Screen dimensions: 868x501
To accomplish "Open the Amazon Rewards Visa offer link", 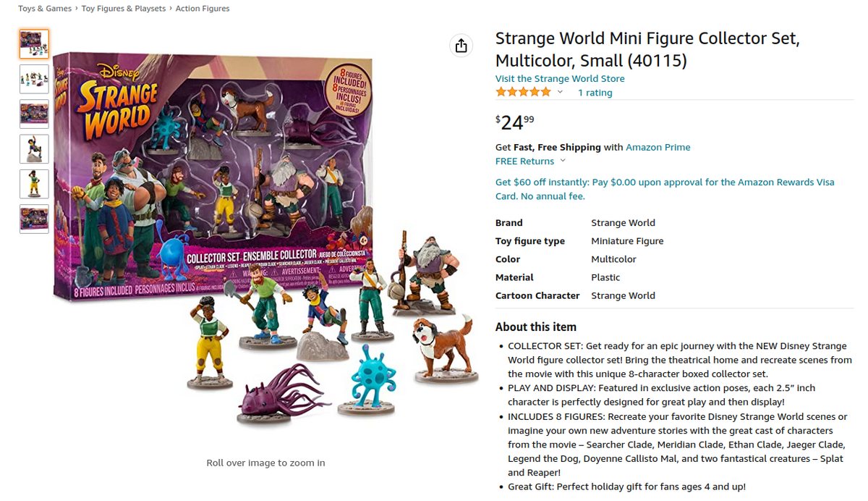I will pyautogui.click(x=665, y=189).
